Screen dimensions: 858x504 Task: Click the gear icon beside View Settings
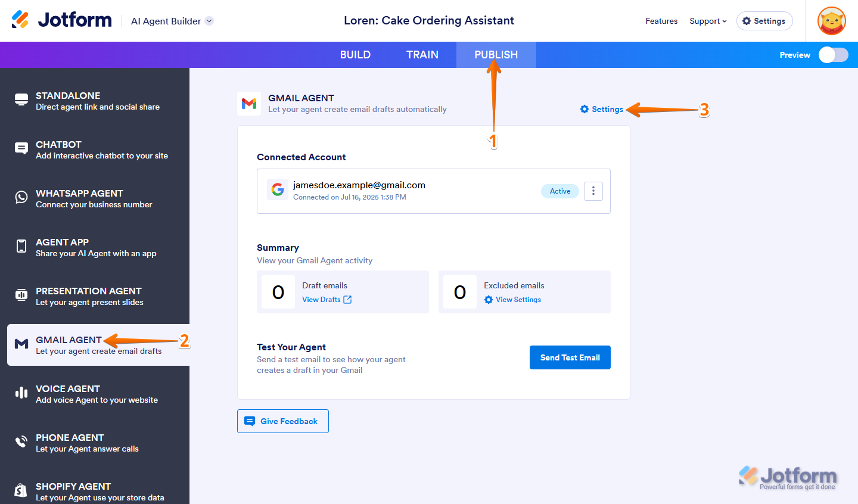pos(489,300)
